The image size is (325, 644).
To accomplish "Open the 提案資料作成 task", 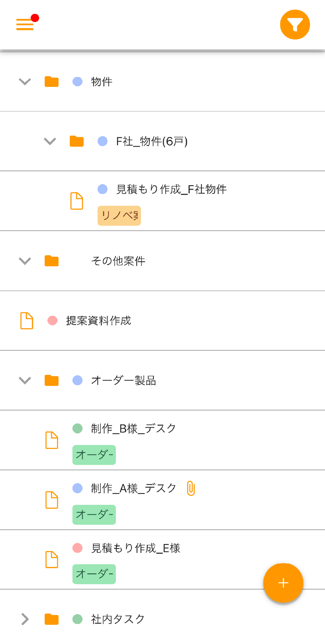I will pyautogui.click(x=98, y=320).
